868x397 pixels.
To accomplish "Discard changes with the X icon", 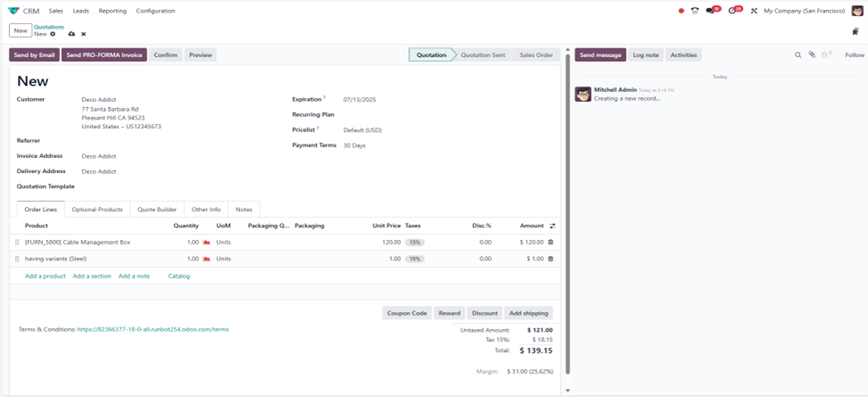I will coord(83,34).
